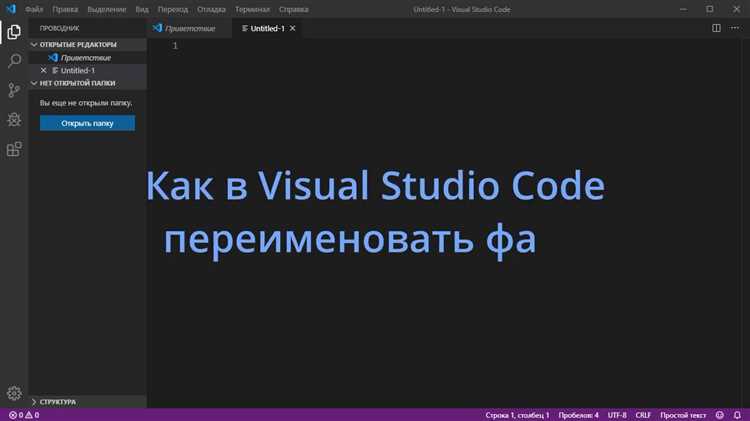Click the Пробелов: 4 indentation status item
The height and width of the screenshot is (421, 750).
[578, 415]
